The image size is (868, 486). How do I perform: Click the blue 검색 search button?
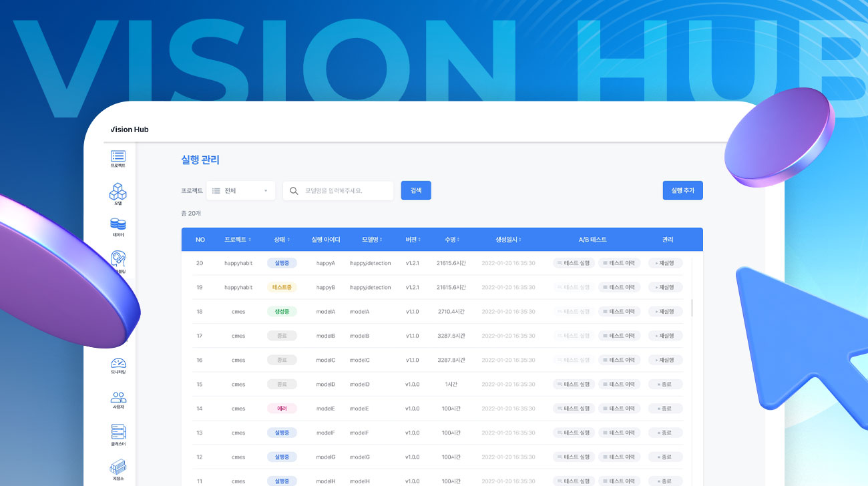[x=416, y=190]
